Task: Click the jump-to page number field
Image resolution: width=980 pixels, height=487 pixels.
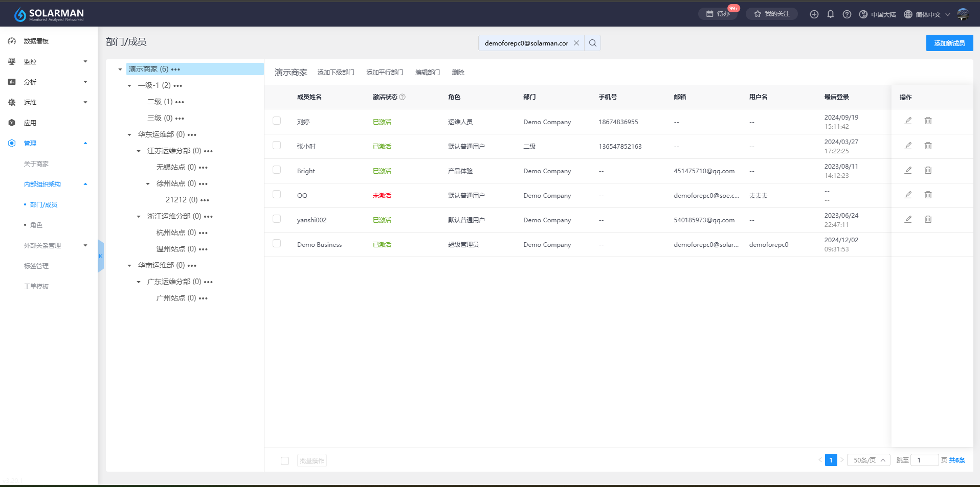Action: tap(924, 460)
